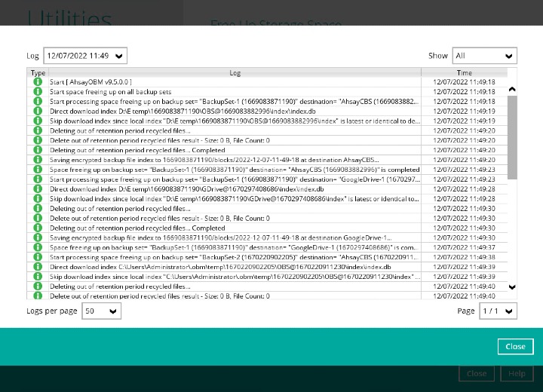The width and height of the screenshot is (543, 392).
Task: Click scrollbar up arrow in log table
Action: tap(512, 89)
